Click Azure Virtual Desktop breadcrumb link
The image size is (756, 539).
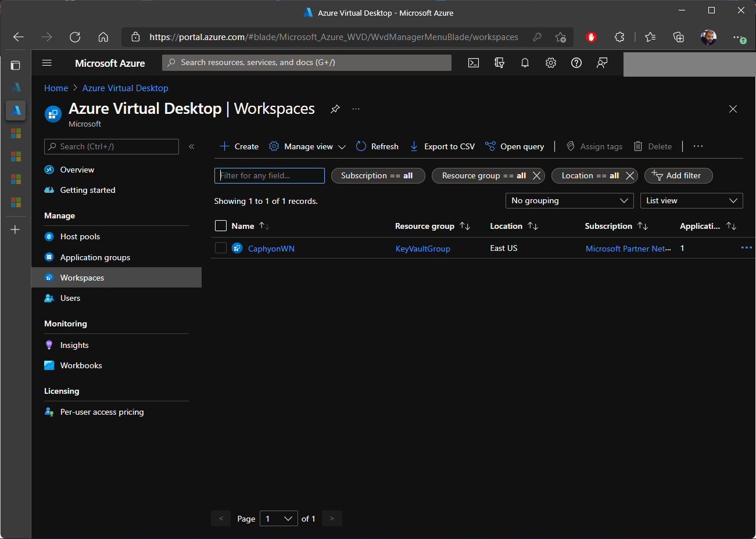click(x=125, y=88)
